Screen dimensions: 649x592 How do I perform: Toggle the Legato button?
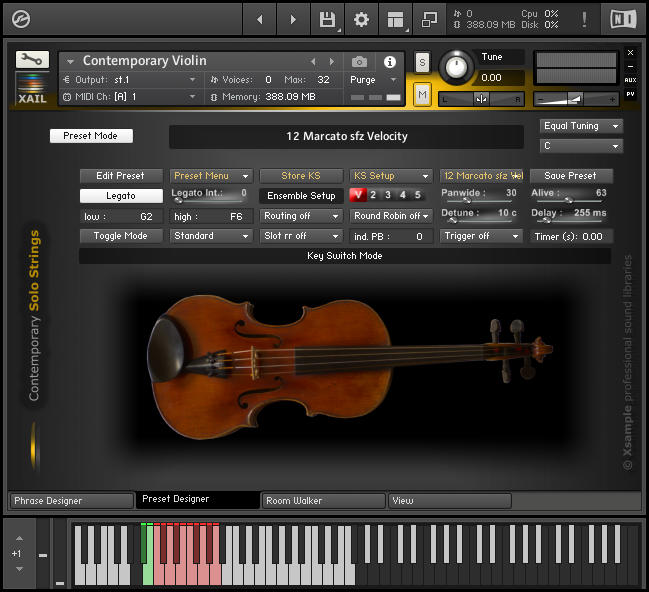[121, 196]
